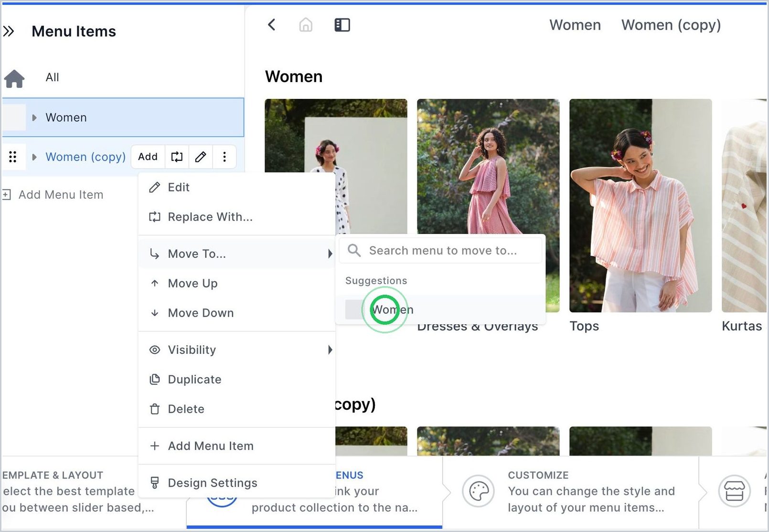769x532 pixels.
Task: Choose Delete from the context menu
Action: click(237, 409)
